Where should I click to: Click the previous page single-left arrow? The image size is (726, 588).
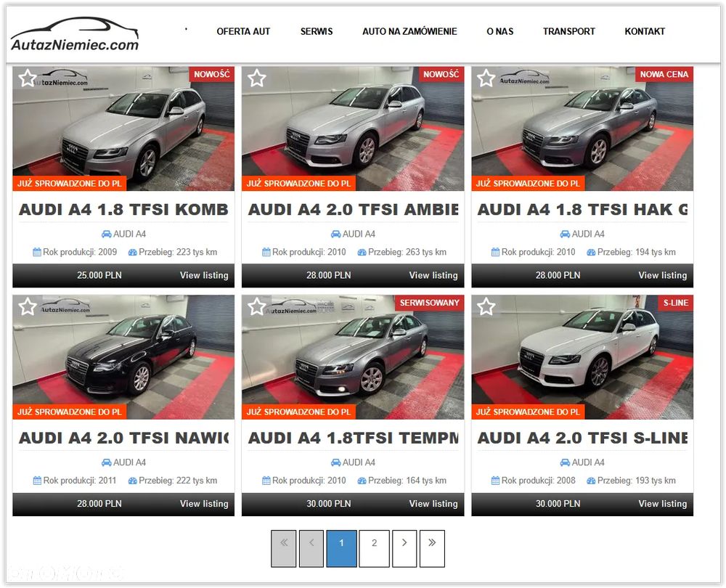click(x=311, y=549)
